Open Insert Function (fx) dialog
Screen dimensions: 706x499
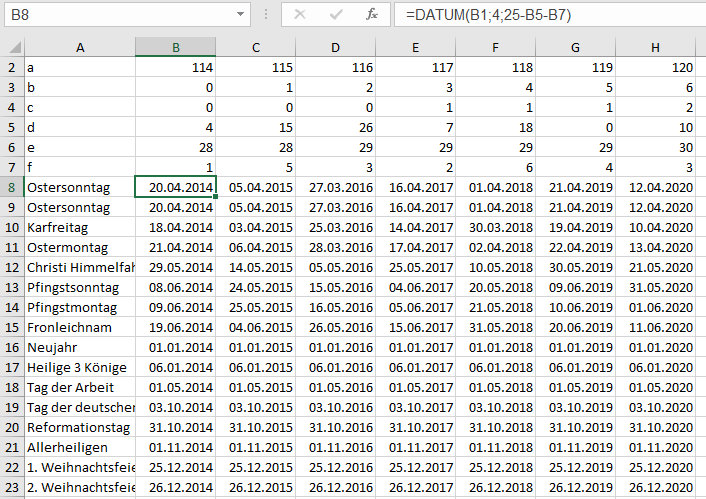pyautogui.click(x=372, y=15)
